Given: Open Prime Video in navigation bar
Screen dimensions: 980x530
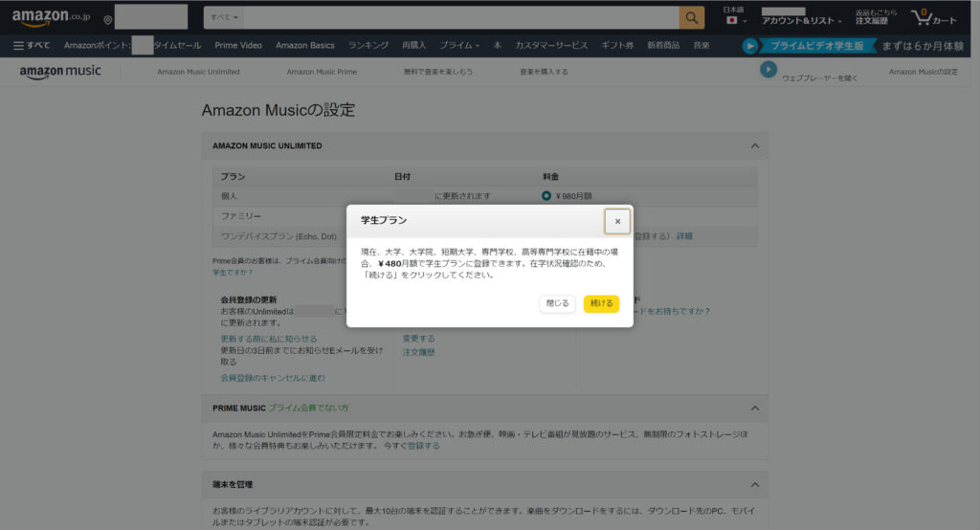Looking at the screenshot, I should pos(238,45).
